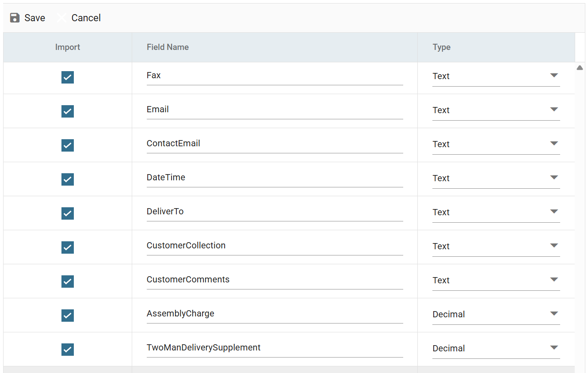Click the Save floppy disk icon
This screenshot has width=588, height=373.
point(15,18)
